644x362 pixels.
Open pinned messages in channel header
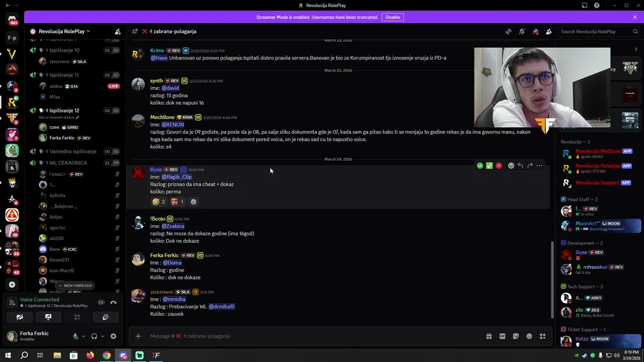click(535, 31)
